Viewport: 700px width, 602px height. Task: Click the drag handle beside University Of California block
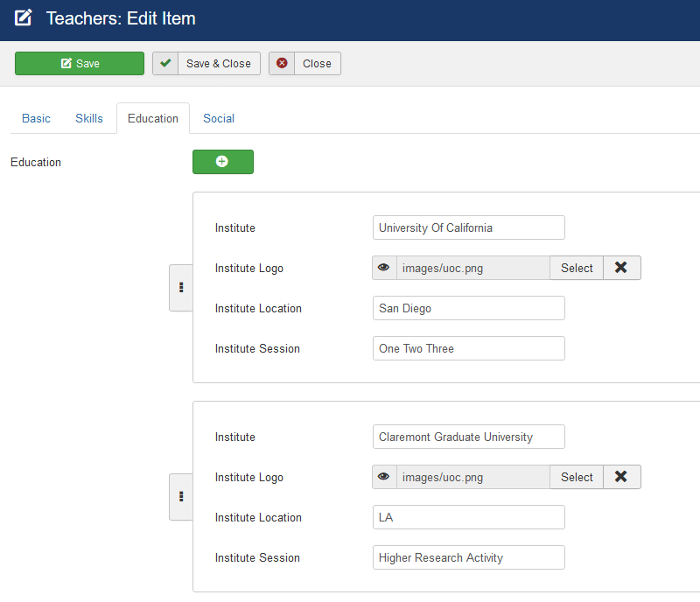[x=181, y=288]
